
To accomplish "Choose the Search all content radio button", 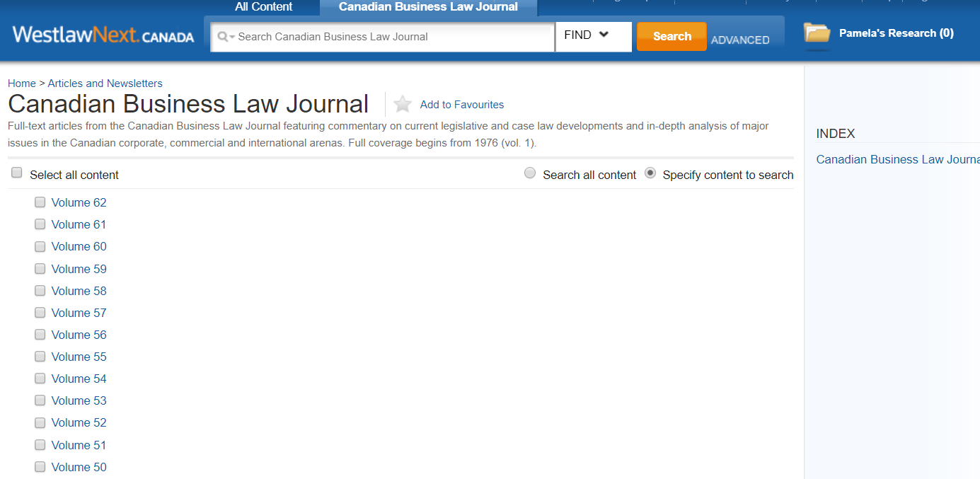I will coord(530,173).
